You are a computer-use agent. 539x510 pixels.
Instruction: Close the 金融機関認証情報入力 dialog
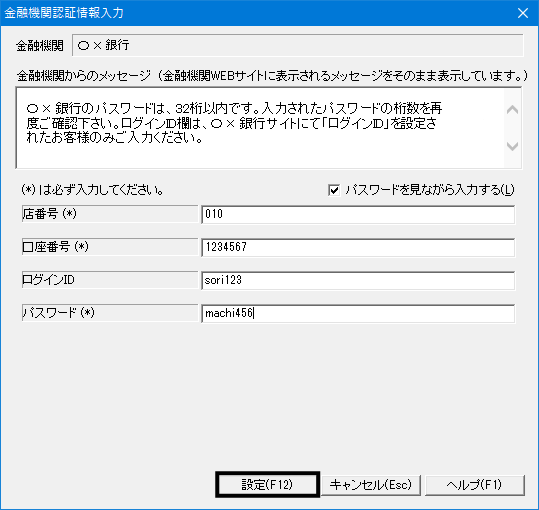(523, 13)
